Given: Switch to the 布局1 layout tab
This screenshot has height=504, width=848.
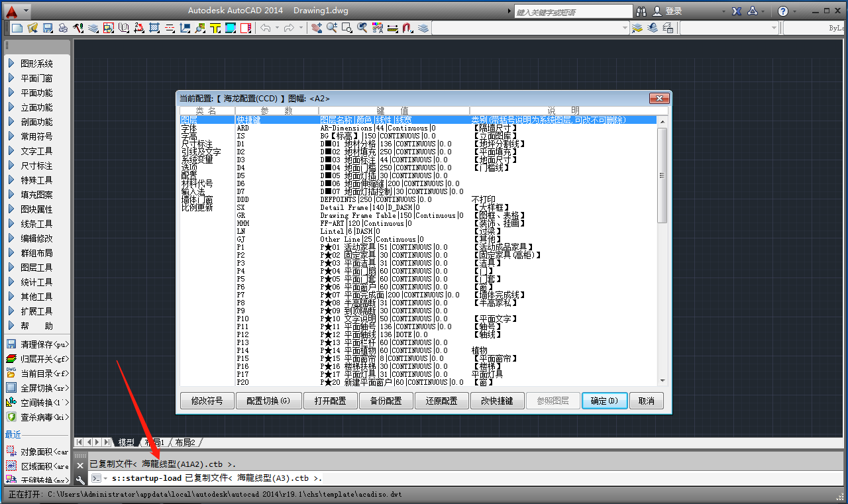Looking at the screenshot, I should [x=154, y=442].
